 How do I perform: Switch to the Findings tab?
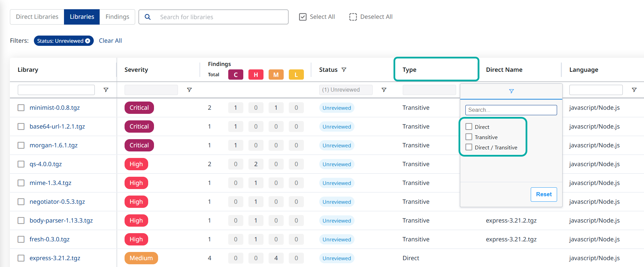117,17
